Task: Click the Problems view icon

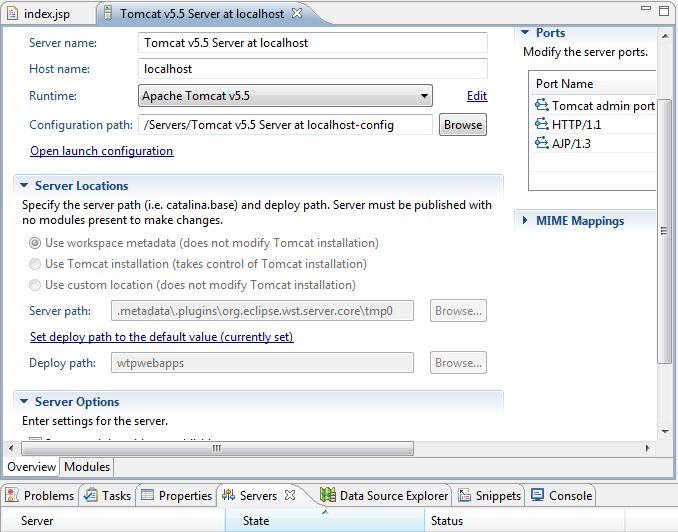Action: point(12,495)
